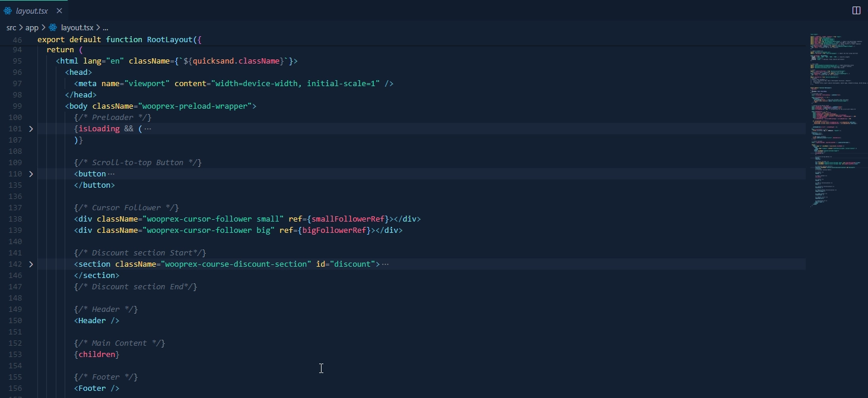Screen dimensions: 868x398
Task: Open the src folder breadcrumb dropdown
Action: pos(11,27)
